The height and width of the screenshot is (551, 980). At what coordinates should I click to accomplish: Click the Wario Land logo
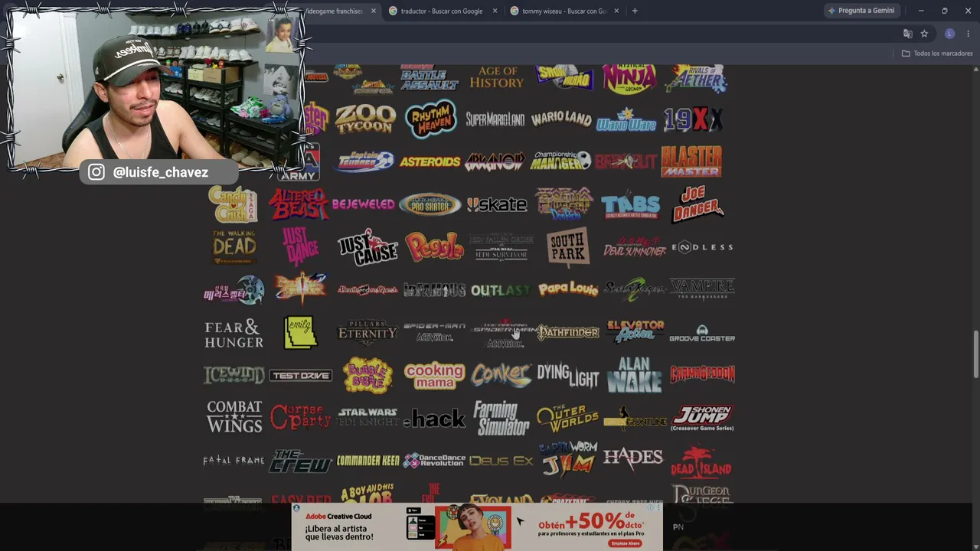561,119
